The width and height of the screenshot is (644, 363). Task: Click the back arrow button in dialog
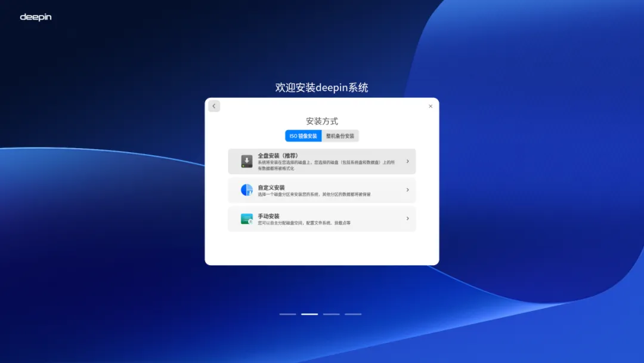click(214, 106)
